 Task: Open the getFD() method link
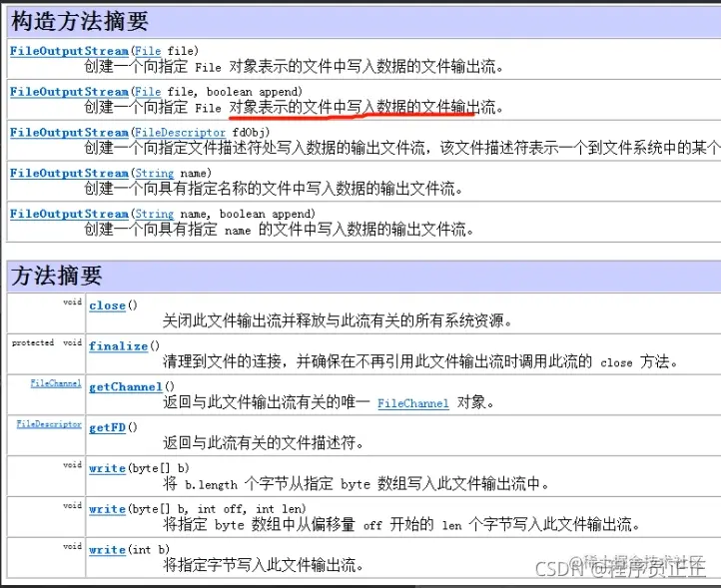108,427
